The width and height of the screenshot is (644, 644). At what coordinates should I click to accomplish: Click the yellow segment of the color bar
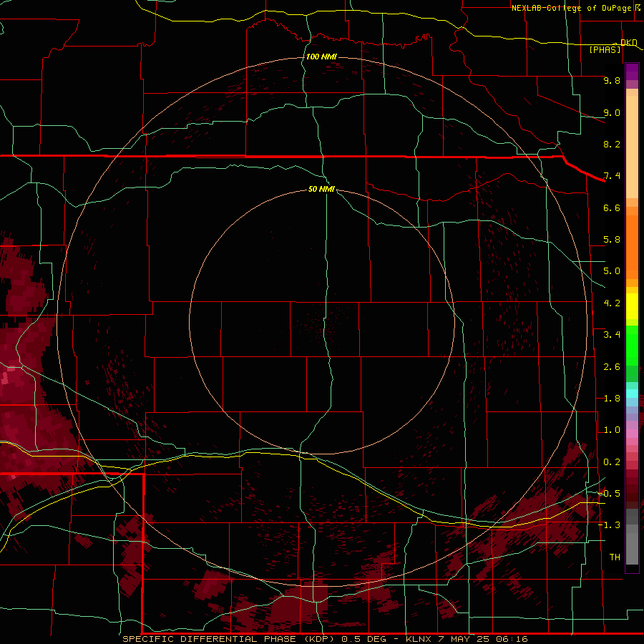coord(632,306)
